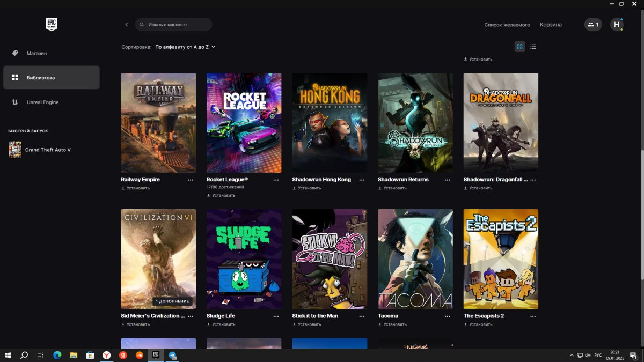Open the options menu for Rocket League
The width and height of the screenshot is (644, 362).
point(276,180)
